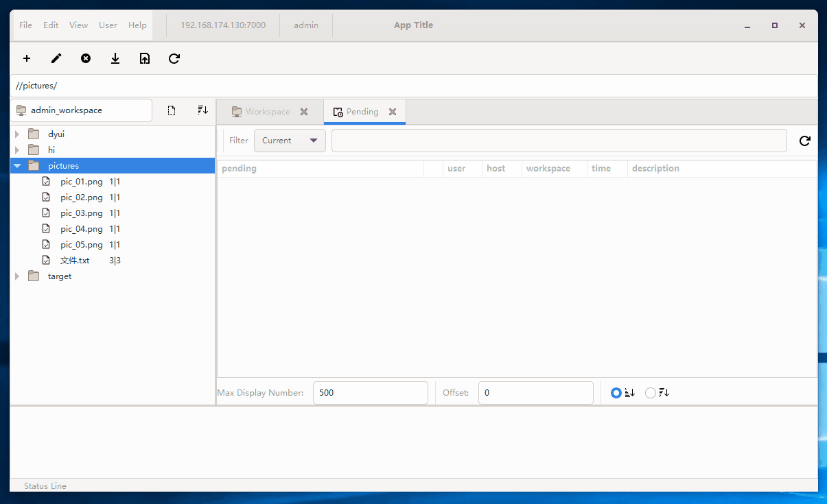
Task: Open the Current filter dropdown
Action: pyautogui.click(x=290, y=141)
